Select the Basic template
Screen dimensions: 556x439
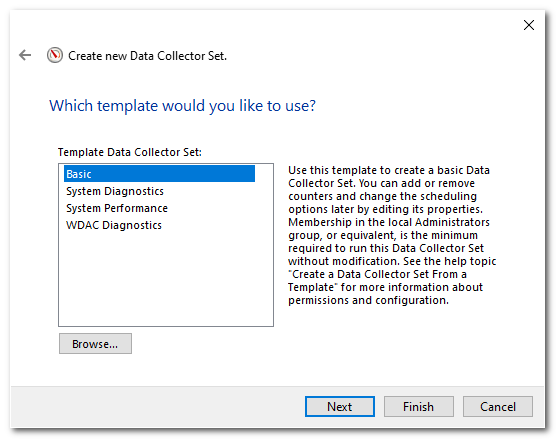click(x=159, y=174)
